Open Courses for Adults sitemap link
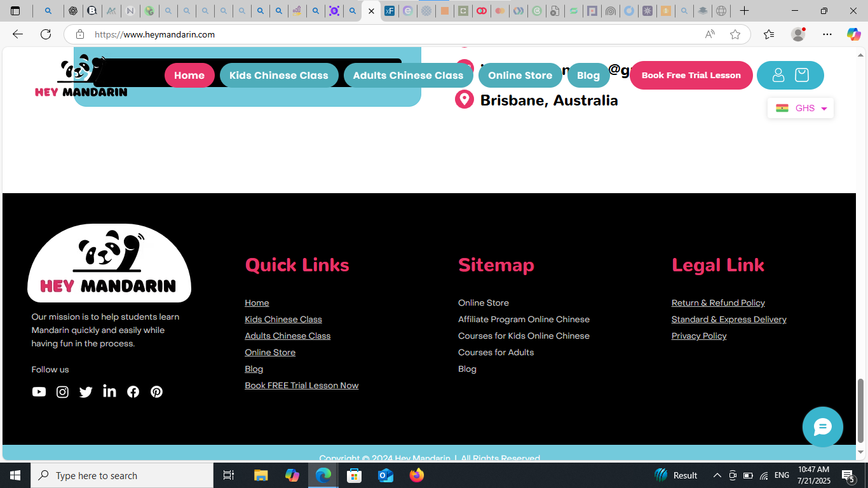This screenshot has width=868, height=488. point(496,353)
